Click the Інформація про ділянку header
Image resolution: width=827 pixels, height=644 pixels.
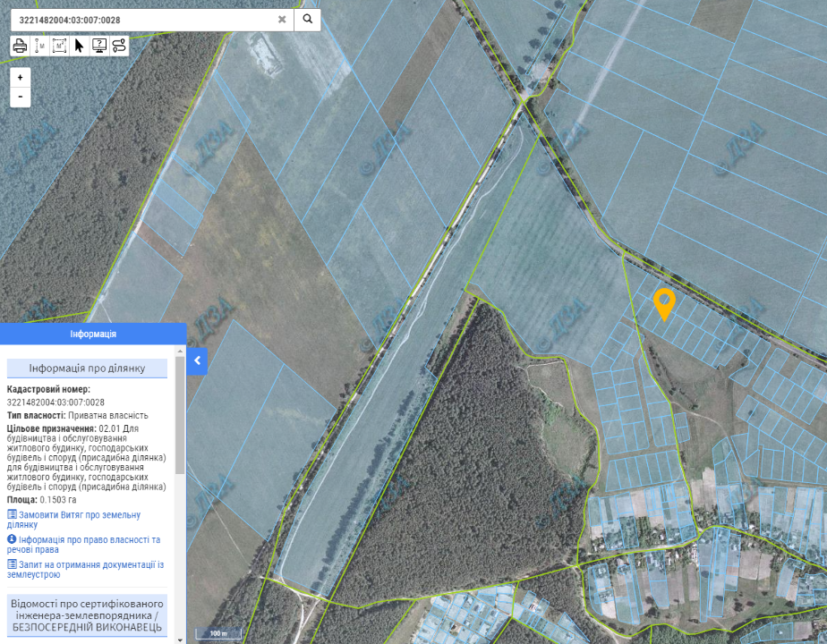(87, 369)
